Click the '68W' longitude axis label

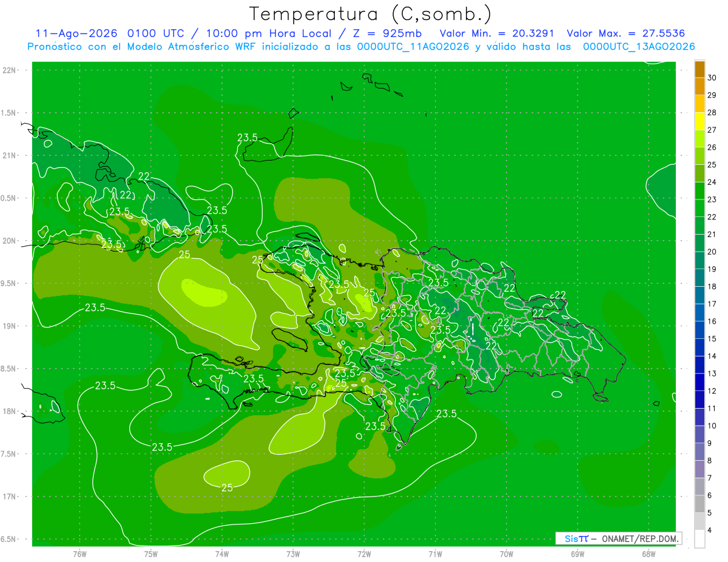click(648, 554)
